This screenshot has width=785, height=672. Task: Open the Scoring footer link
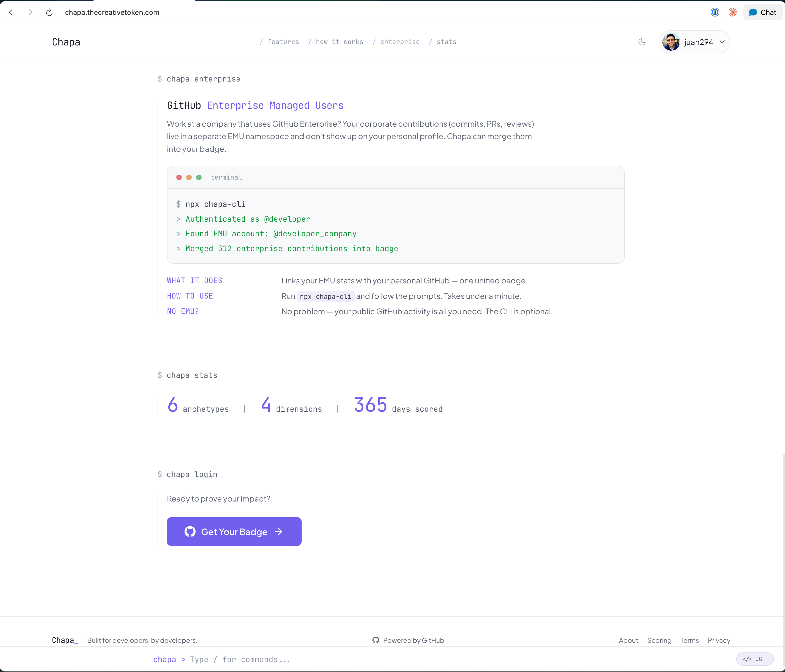coord(659,640)
